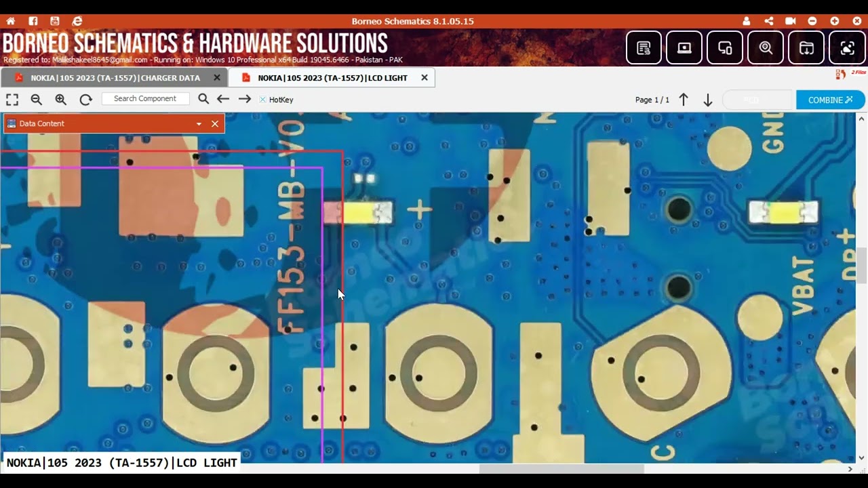868x488 pixels.
Task: Close the Data Content panel
Action: [215, 123]
